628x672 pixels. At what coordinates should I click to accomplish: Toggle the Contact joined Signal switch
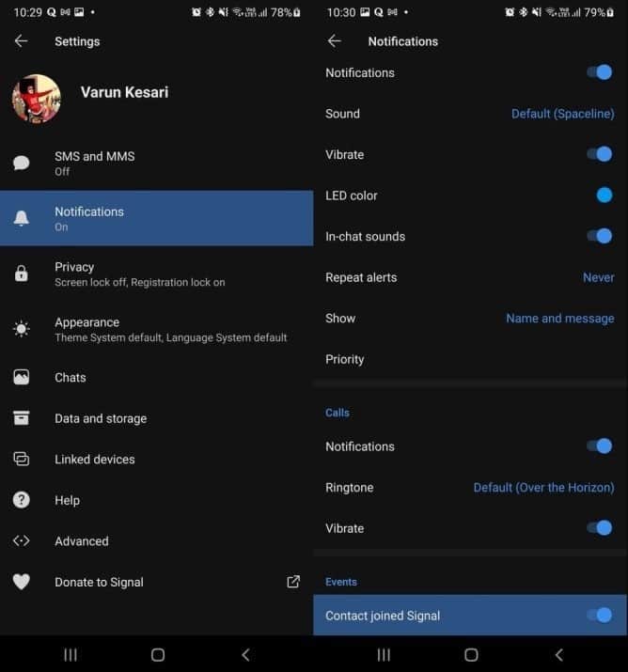pyautogui.click(x=600, y=615)
